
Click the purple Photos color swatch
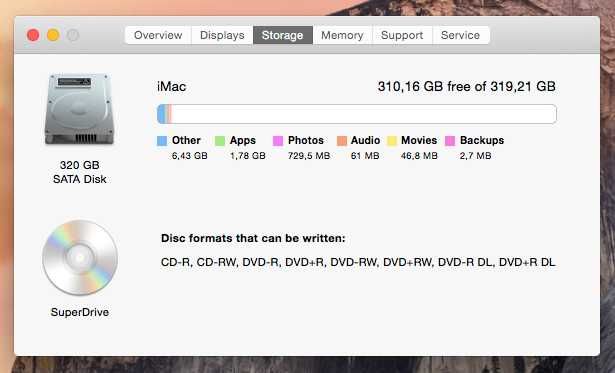278,141
